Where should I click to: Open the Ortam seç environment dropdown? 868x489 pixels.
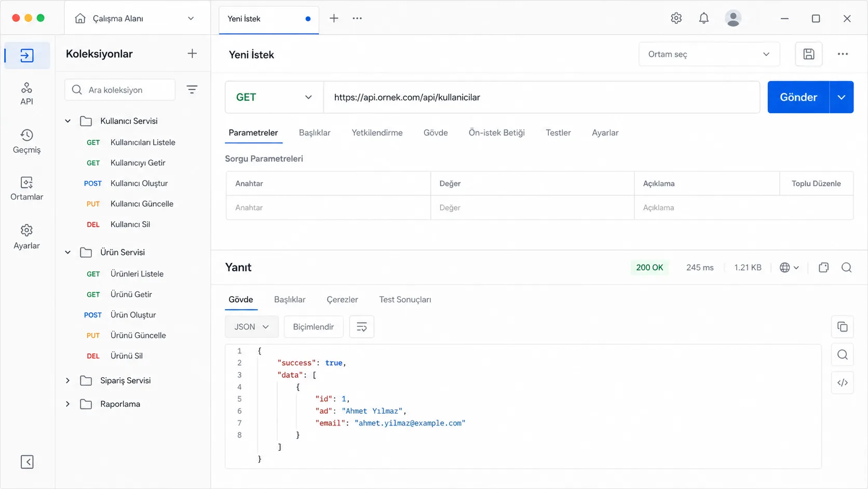(709, 54)
